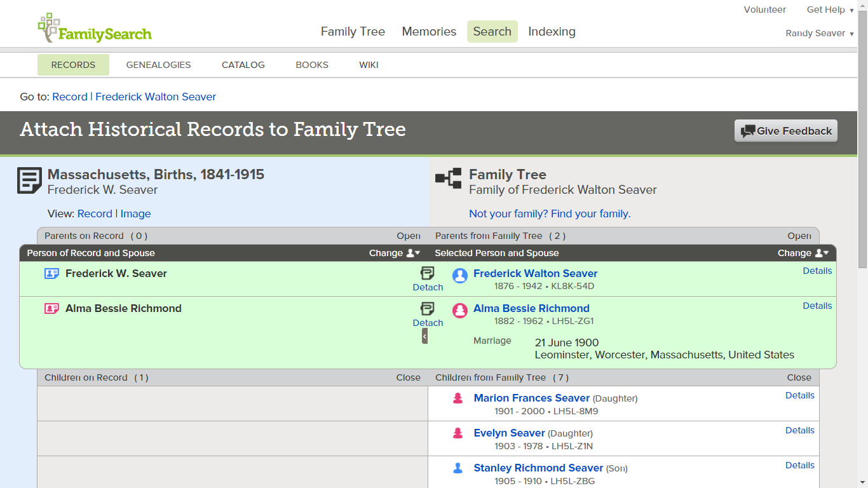This screenshot has height=488, width=868.
Task: Switch to the Records tab
Action: pos(73,65)
